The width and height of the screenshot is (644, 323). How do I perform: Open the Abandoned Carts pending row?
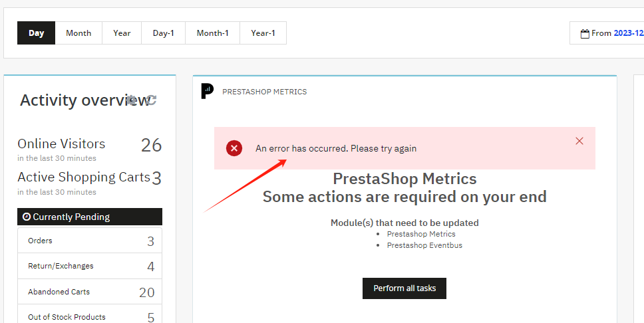coord(90,292)
